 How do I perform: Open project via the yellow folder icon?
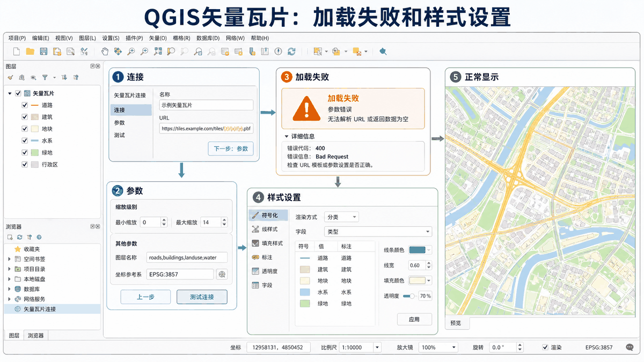[30, 51]
